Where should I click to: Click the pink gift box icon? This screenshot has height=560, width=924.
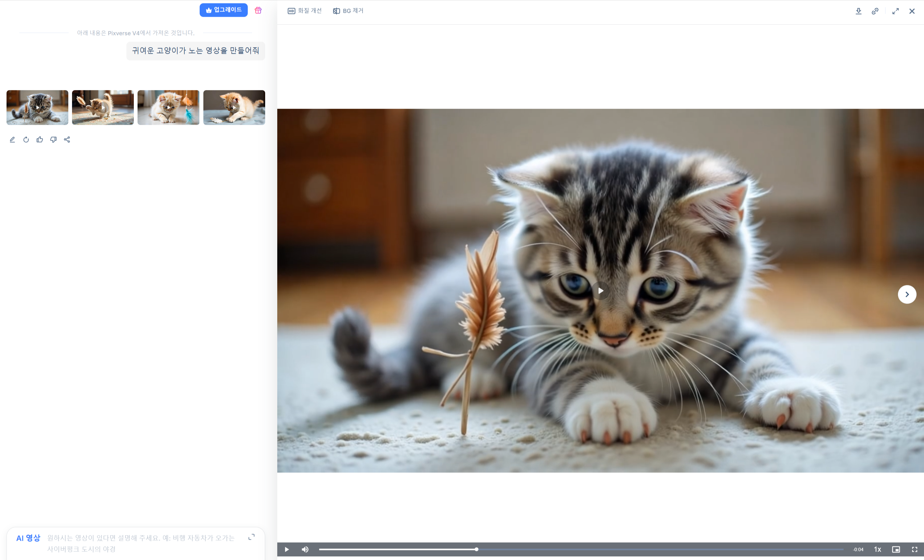[258, 10]
